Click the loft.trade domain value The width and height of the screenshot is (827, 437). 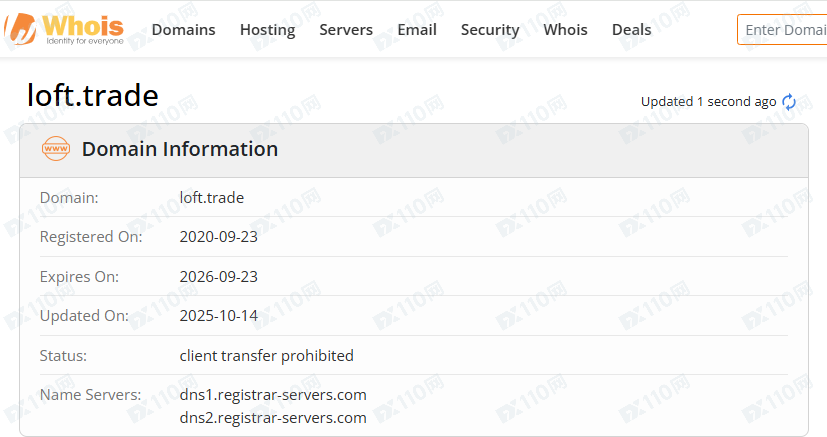point(212,198)
